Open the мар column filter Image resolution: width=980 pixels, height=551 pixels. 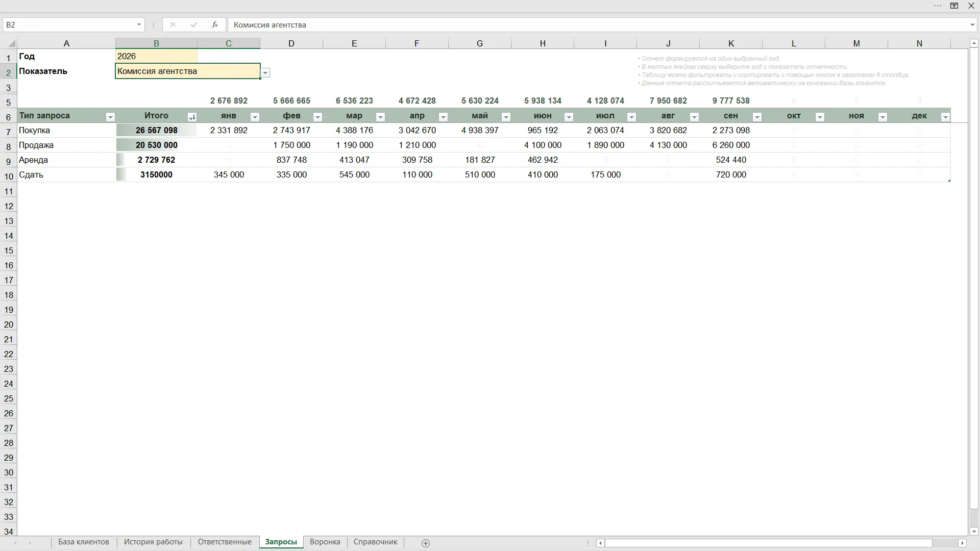click(380, 117)
